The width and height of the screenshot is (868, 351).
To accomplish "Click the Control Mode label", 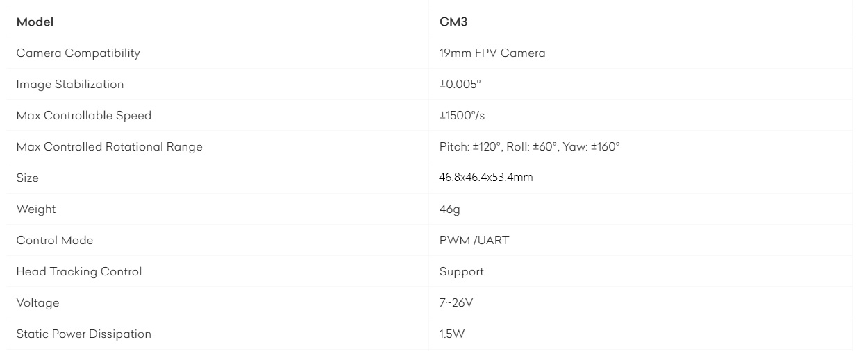I will pyautogui.click(x=55, y=240).
